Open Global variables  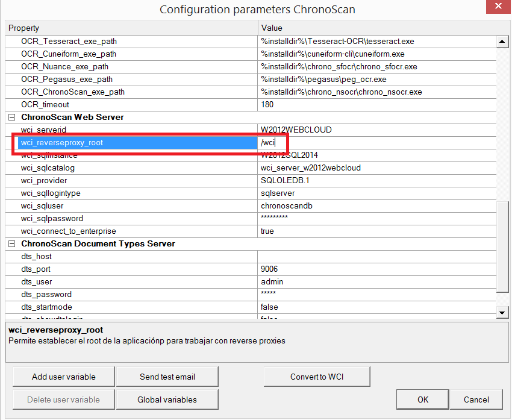point(167,400)
